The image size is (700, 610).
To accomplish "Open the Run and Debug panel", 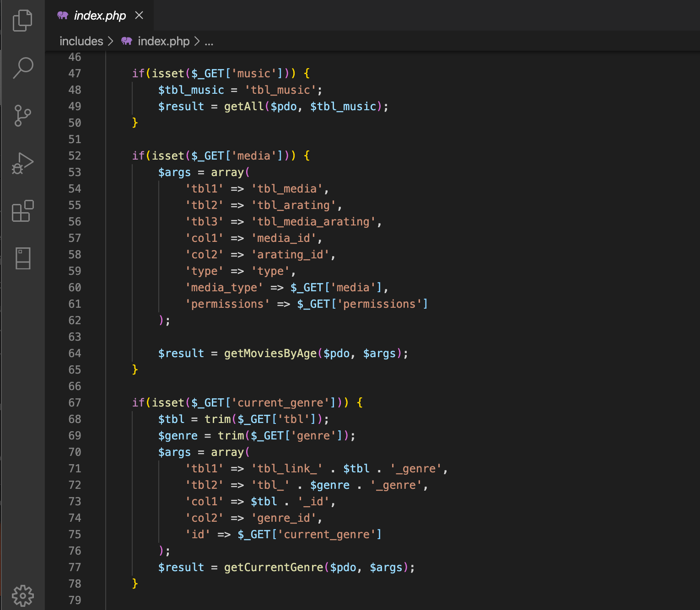I will pyautogui.click(x=22, y=163).
